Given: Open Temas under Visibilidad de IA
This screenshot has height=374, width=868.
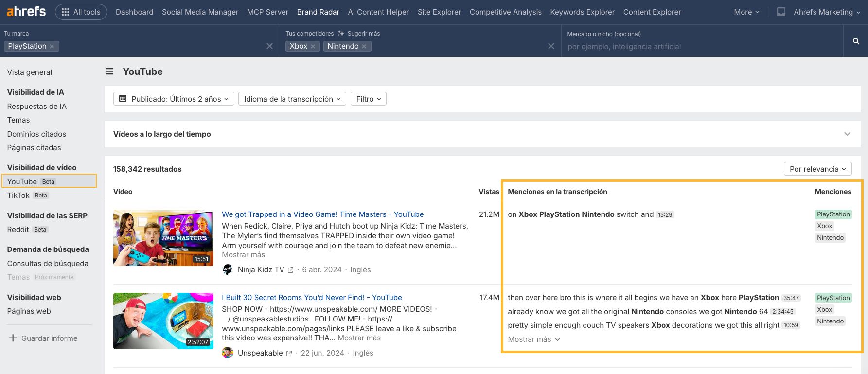Looking at the screenshot, I should 18,120.
